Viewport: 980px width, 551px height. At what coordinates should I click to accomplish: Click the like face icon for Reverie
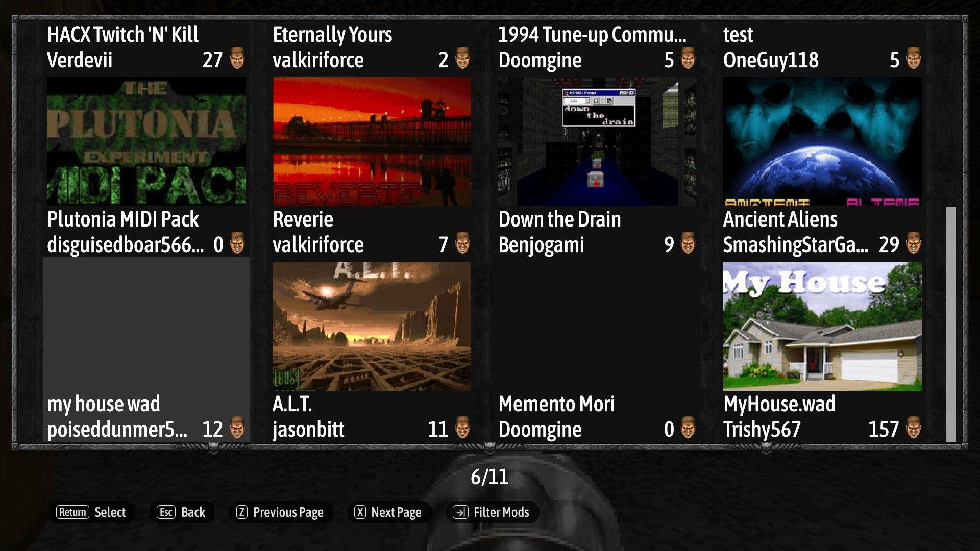pyautogui.click(x=462, y=243)
